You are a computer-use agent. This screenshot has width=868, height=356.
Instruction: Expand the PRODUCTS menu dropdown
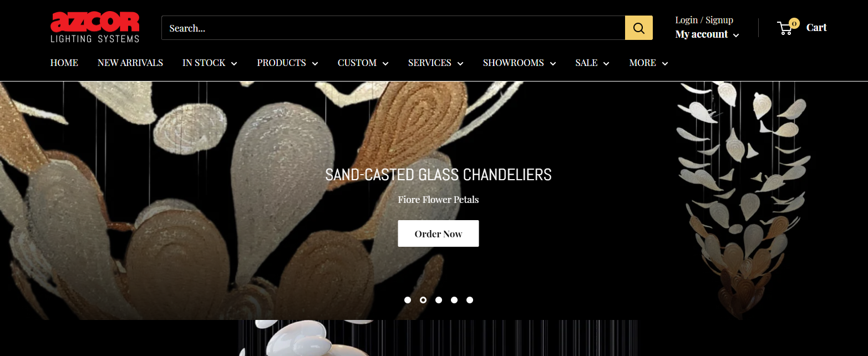click(x=287, y=63)
